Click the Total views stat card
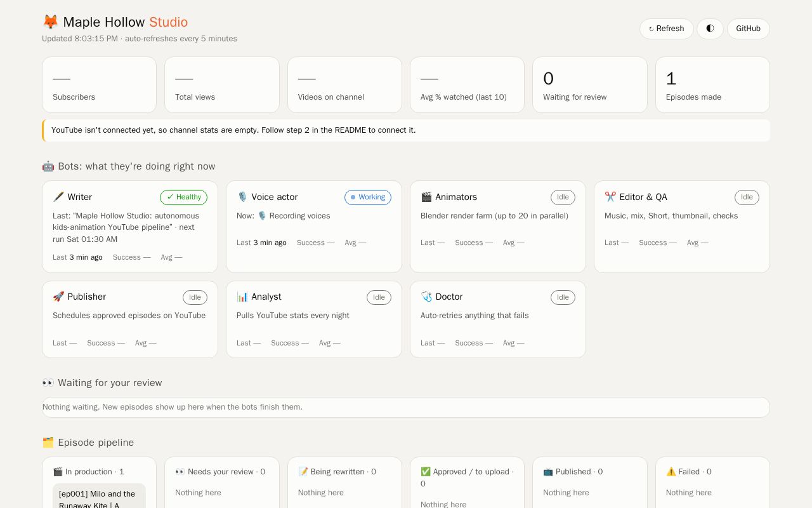This screenshot has width=812, height=508. coord(222,85)
